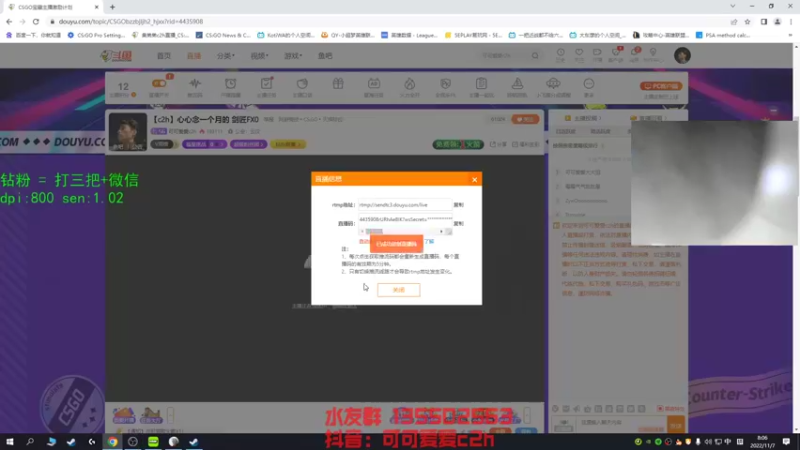800x450 pixels.
Task: Click the green-red PK badge under title
Action: click(x=458, y=144)
